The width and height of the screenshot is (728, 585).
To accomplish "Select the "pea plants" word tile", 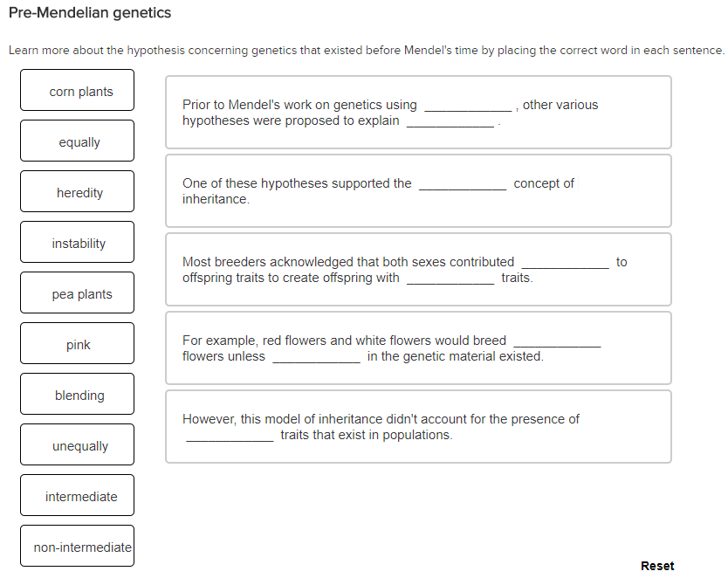I will 77,292.
